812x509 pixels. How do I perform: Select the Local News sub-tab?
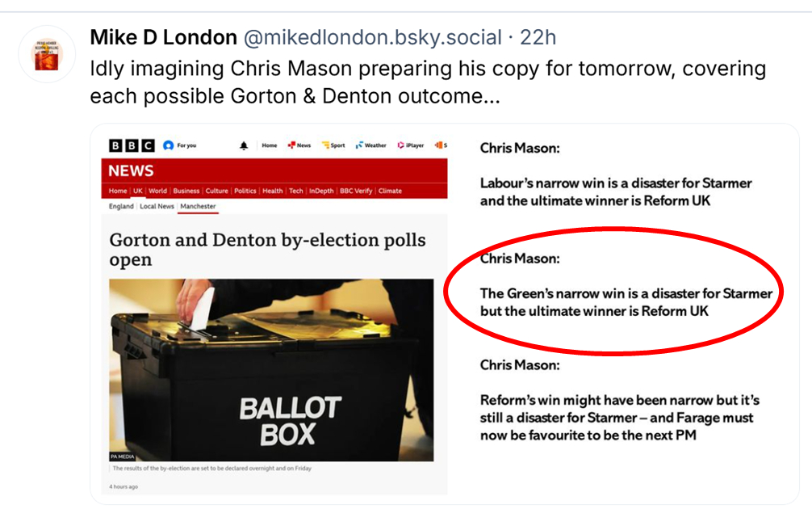(157, 206)
